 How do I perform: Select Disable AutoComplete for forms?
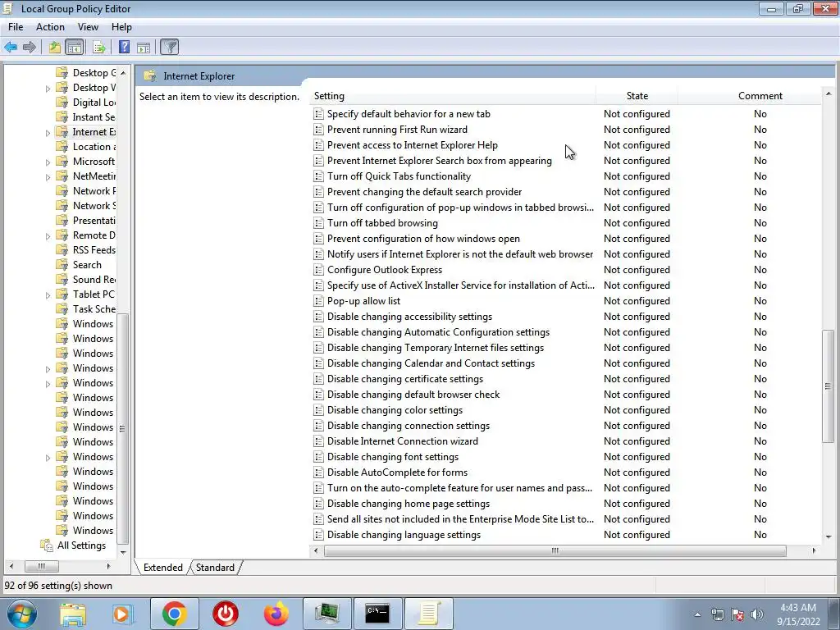pos(397,472)
